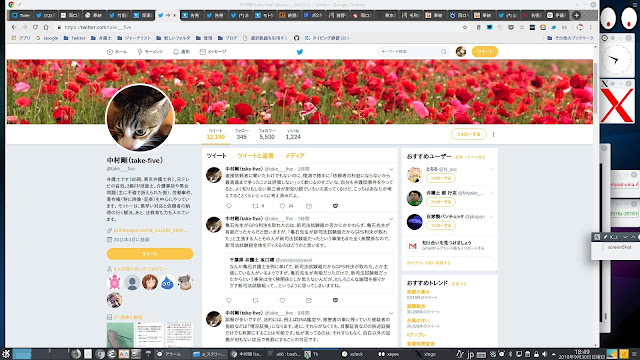Open the Google bookmark in bookmarks bar
Screen dimensions: 640x360
pyautogui.click(x=47, y=38)
